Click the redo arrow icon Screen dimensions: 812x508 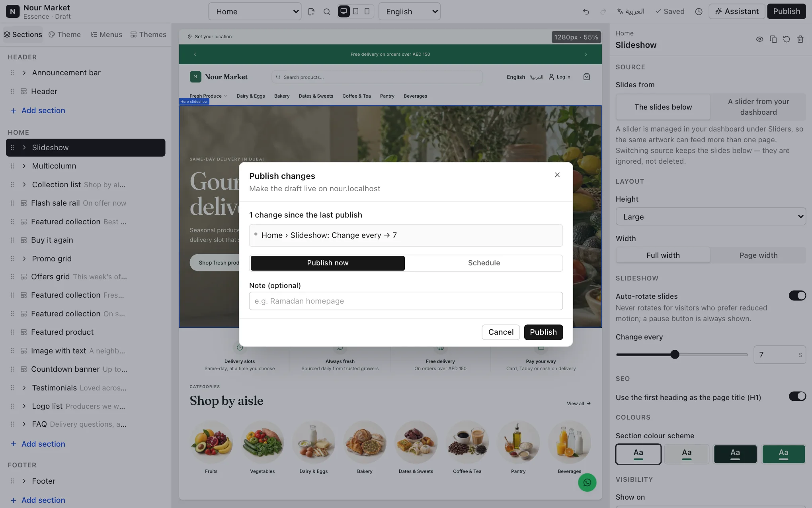click(603, 12)
